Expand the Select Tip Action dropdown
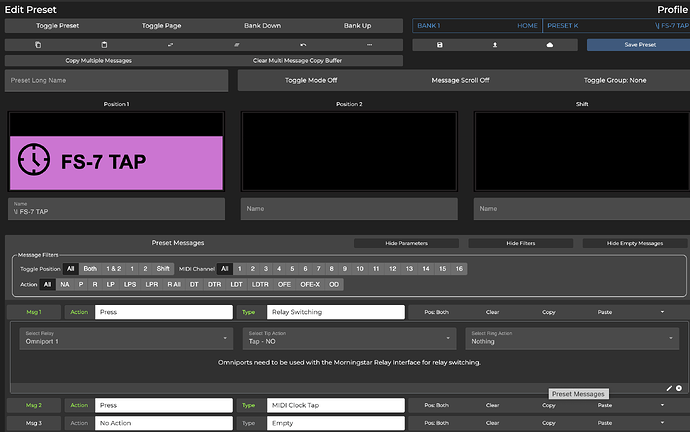The width and height of the screenshot is (690, 432). [345, 338]
